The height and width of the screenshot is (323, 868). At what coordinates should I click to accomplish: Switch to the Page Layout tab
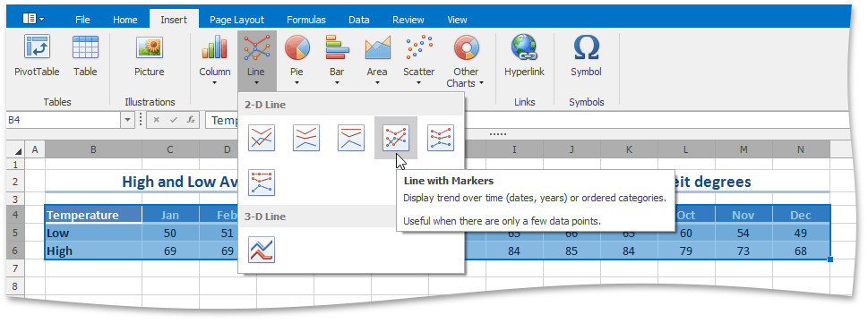236,20
